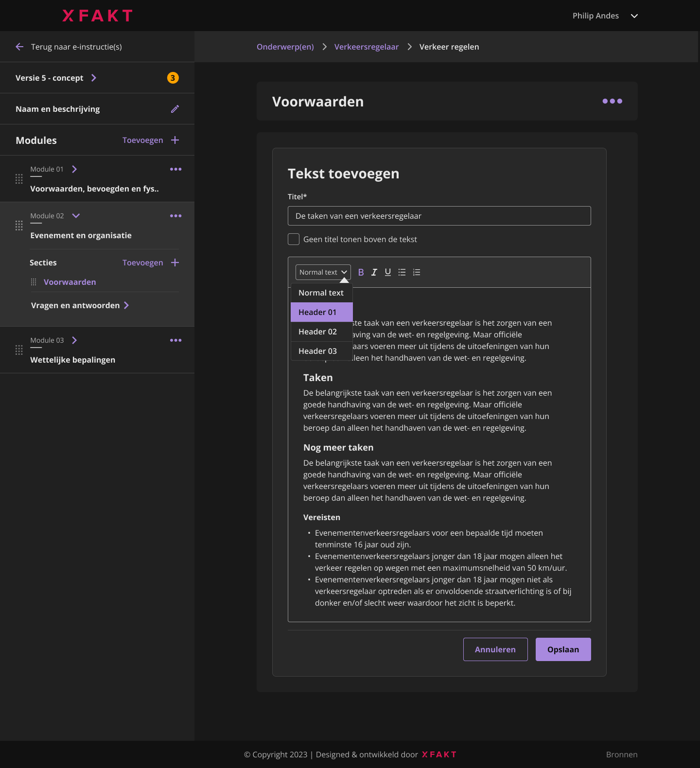The width and height of the screenshot is (700, 768).
Task: Save the text with Opslaan
Action: click(563, 649)
